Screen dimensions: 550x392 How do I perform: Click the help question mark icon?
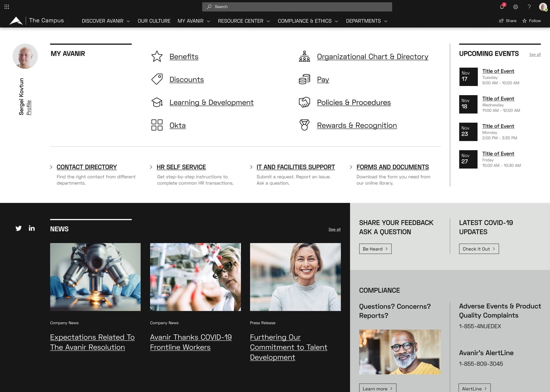pyautogui.click(x=529, y=7)
